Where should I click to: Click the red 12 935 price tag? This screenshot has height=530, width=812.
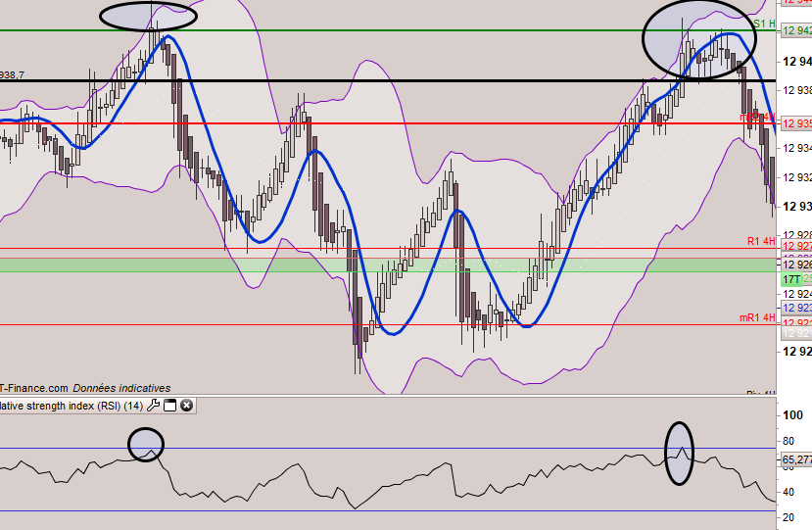(796, 123)
